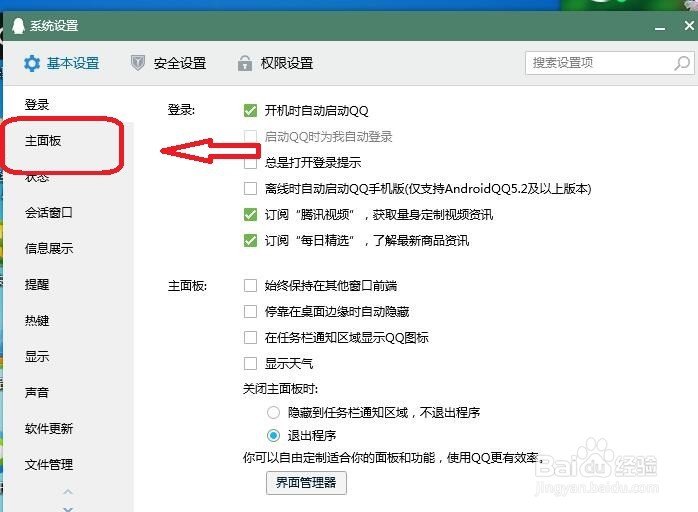Close the 系统设置 window
This screenshot has height=512, width=698.
(689, 26)
